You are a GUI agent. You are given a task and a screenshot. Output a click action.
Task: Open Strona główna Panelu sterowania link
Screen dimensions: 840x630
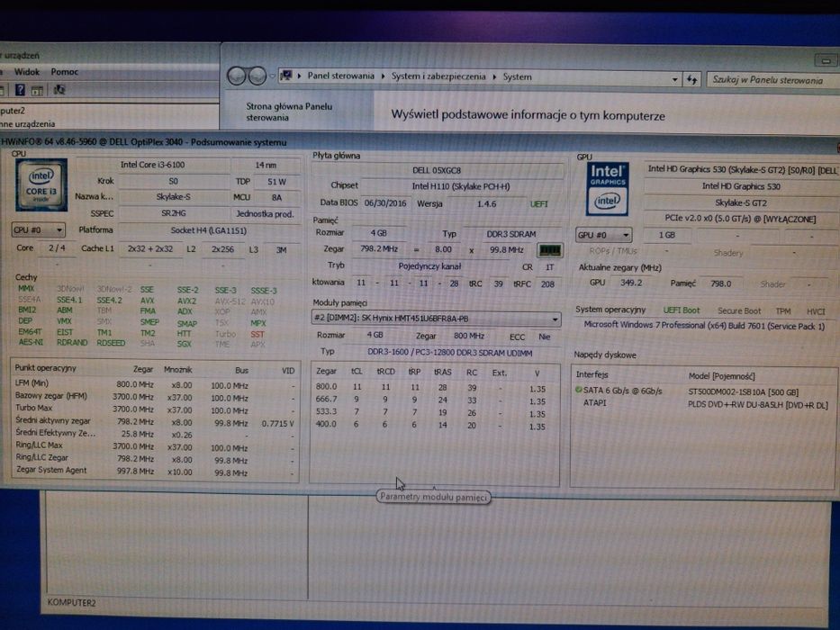click(289, 112)
